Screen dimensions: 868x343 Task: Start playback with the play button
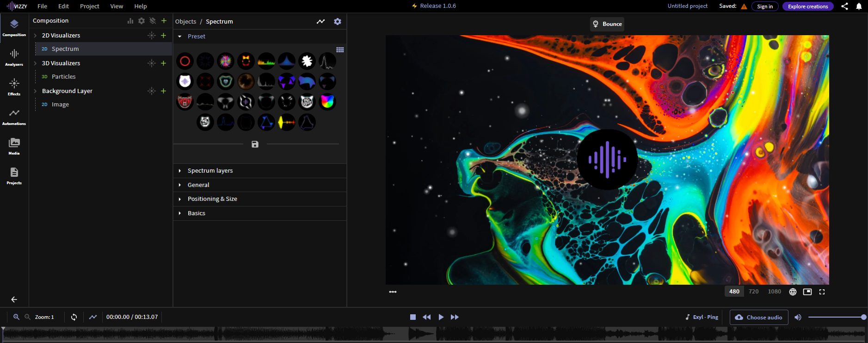[x=441, y=317]
